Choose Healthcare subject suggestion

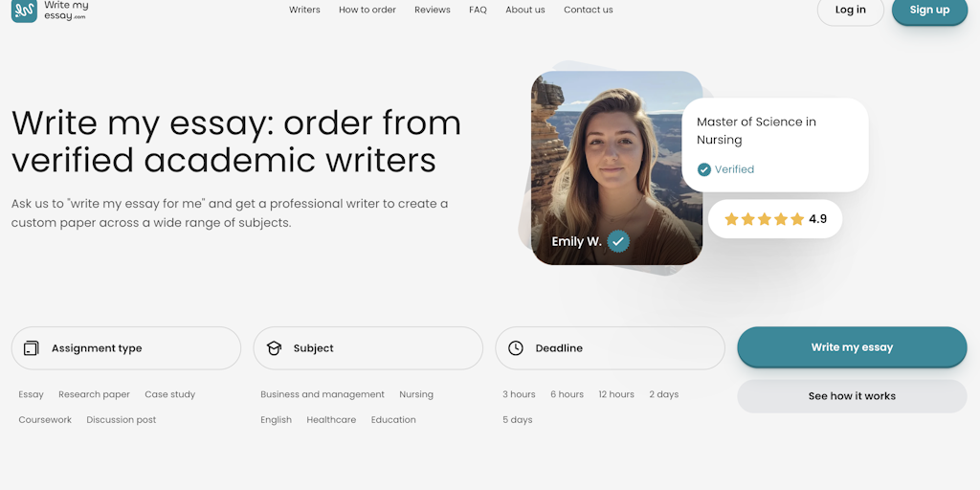point(331,420)
